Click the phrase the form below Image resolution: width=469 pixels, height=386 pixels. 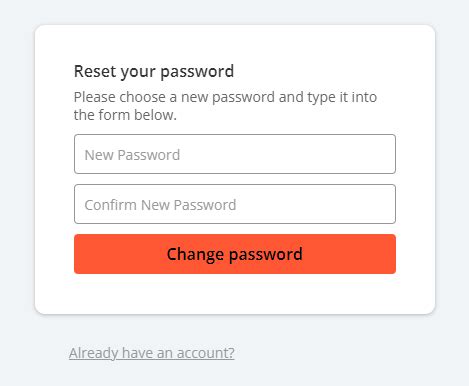coord(125,115)
